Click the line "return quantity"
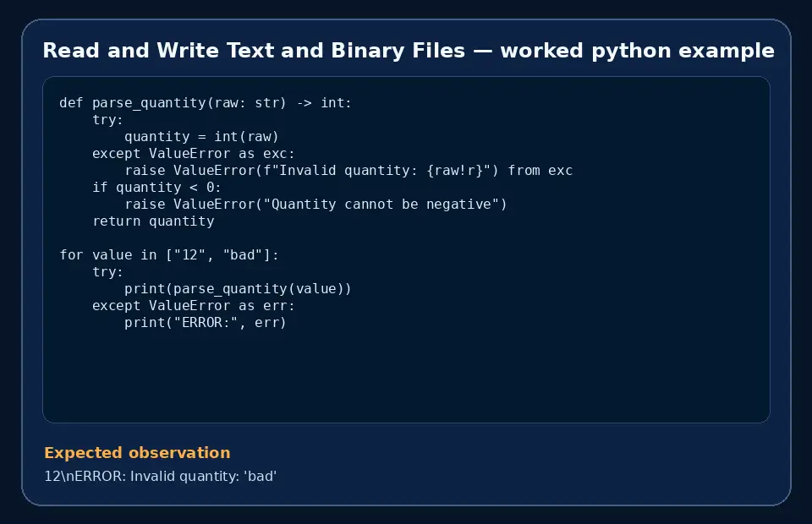The image size is (812, 524). click(x=153, y=221)
